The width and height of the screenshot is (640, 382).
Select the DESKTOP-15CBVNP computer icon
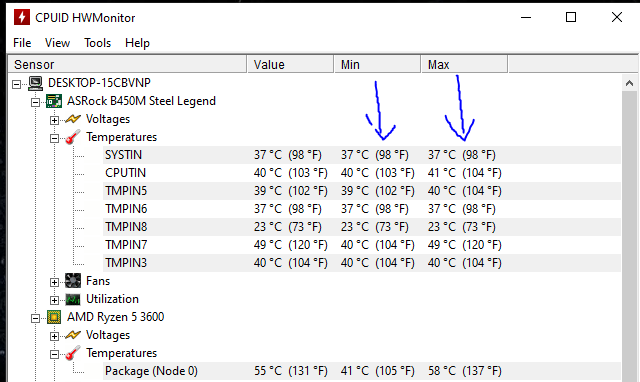coord(36,83)
